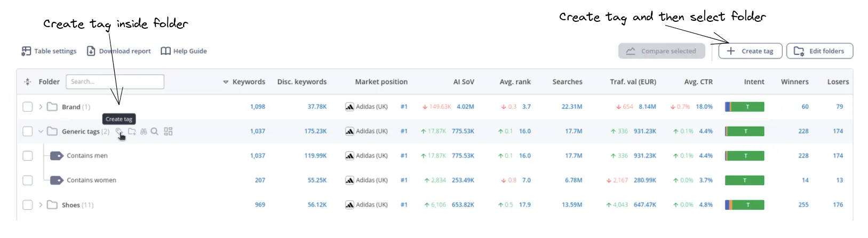Image resolution: width=868 pixels, height=238 pixels.
Task: Click the Folder search input field
Action: [x=115, y=82]
